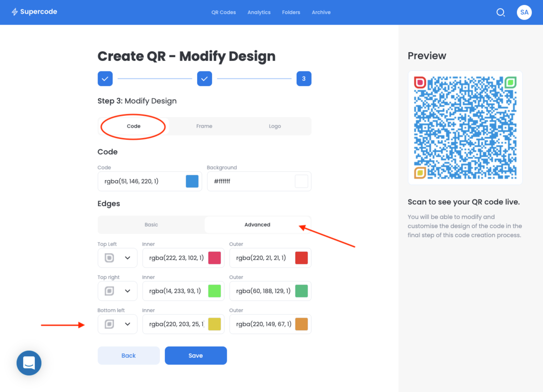Open the Archive section

(321, 12)
